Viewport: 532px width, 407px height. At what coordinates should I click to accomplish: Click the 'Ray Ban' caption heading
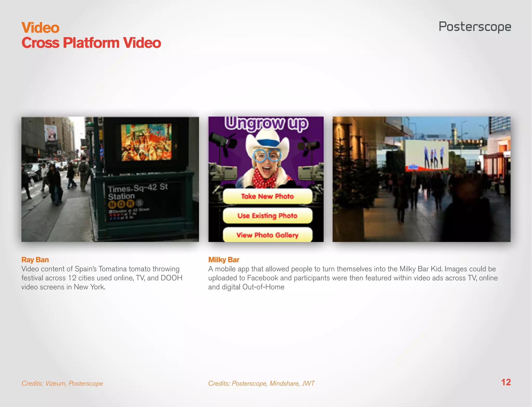tap(35, 260)
